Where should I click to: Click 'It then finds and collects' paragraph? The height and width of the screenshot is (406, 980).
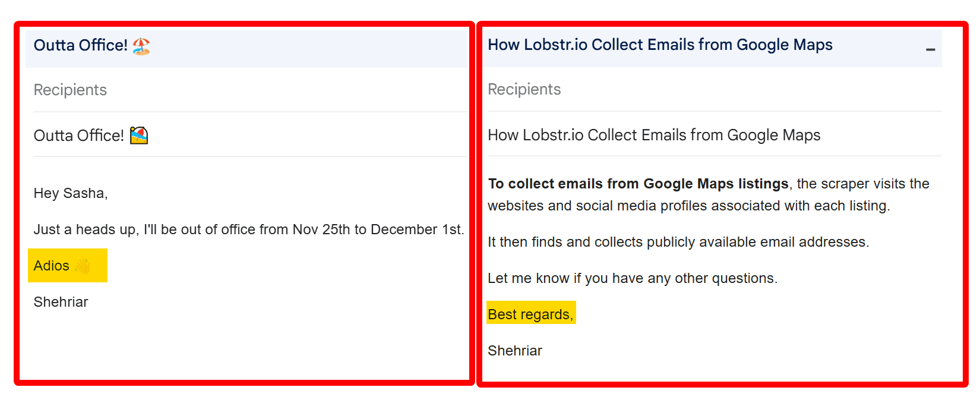pyautogui.click(x=678, y=243)
